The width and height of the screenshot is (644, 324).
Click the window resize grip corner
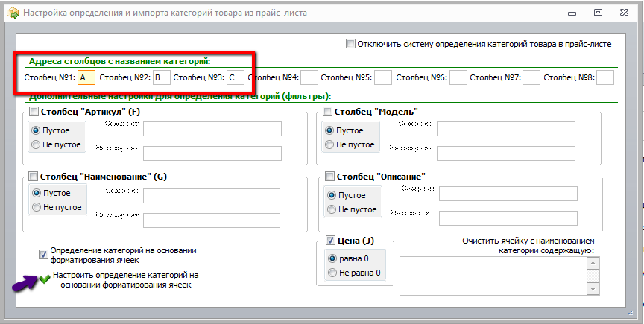coord(631,313)
